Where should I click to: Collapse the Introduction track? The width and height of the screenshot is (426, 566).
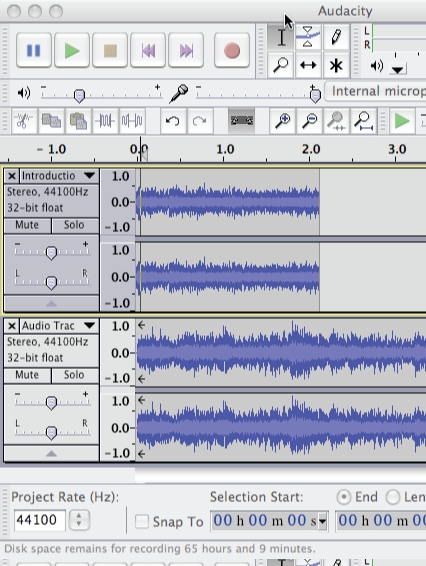(x=51, y=304)
